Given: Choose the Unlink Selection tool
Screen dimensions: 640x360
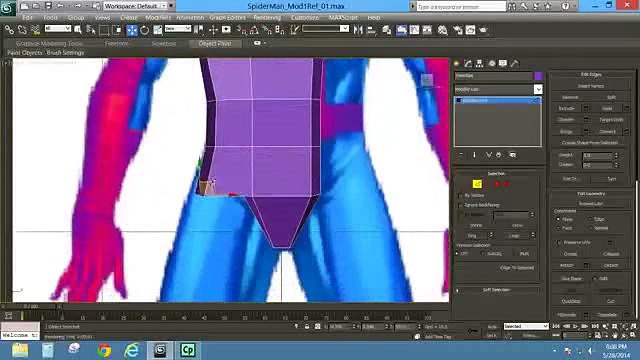Looking at the screenshot, I should [22, 30].
